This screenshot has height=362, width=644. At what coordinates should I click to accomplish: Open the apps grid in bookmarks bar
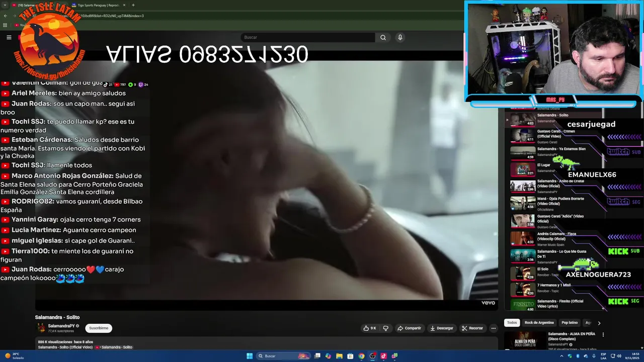(x=5, y=25)
